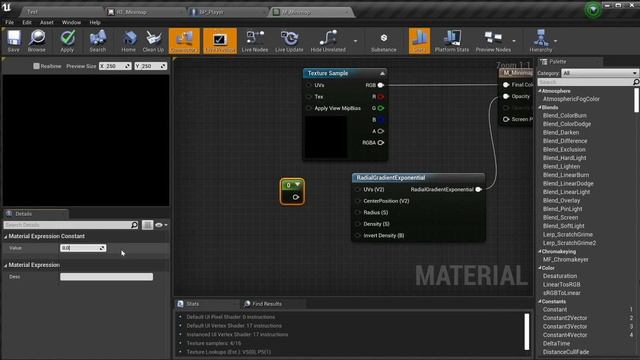
Task: Click Texture Sample blue B pin
Action: click(x=380, y=120)
